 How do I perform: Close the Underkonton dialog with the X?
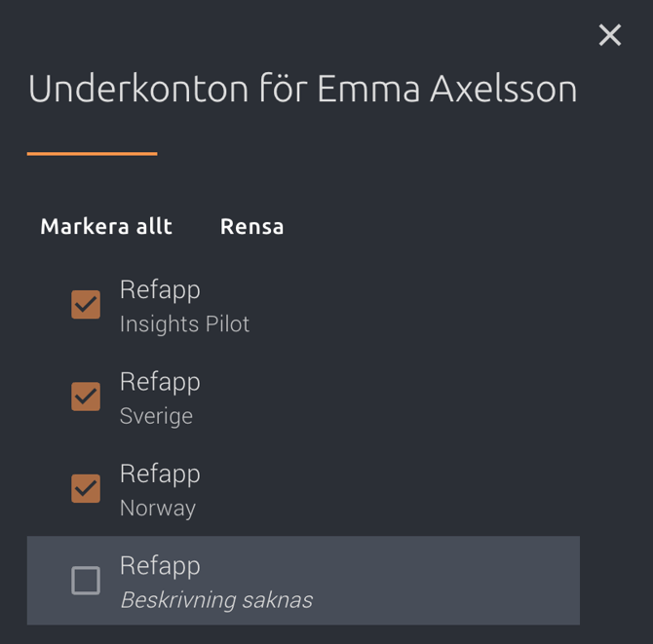click(610, 36)
